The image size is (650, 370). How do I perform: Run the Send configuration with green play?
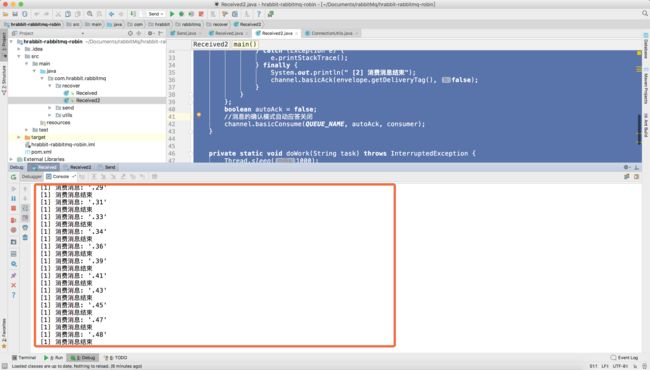pos(172,14)
